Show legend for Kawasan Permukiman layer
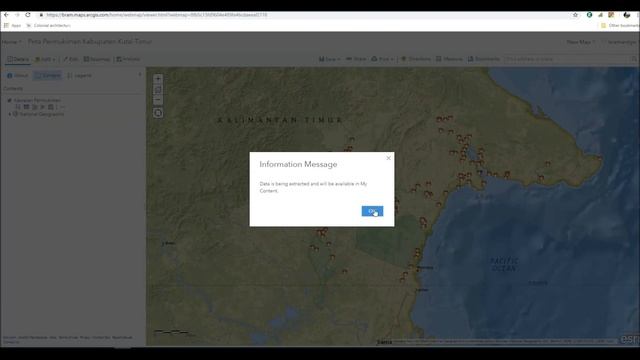The width and height of the screenshot is (640, 360). coord(18,107)
